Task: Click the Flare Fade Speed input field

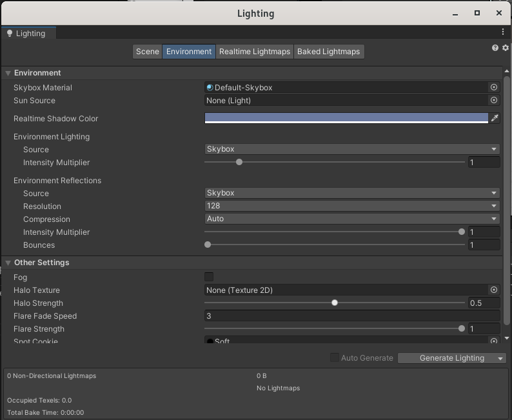Action: click(352, 316)
